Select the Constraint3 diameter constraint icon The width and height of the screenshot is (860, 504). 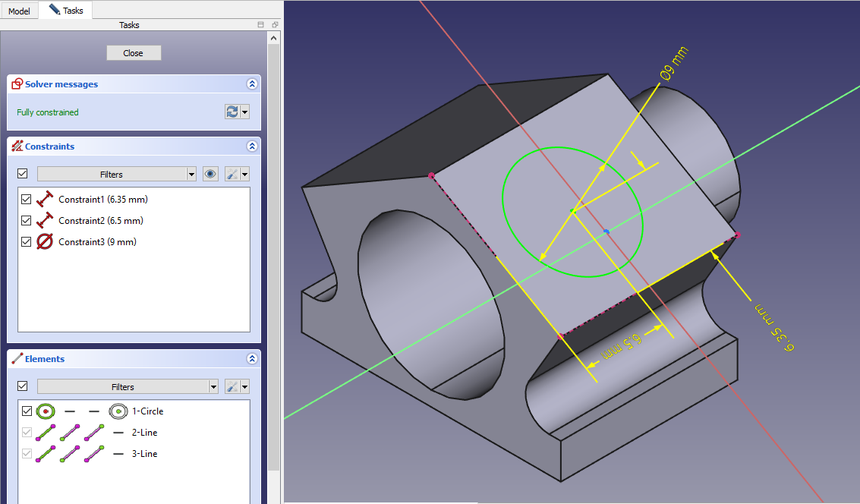click(45, 242)
